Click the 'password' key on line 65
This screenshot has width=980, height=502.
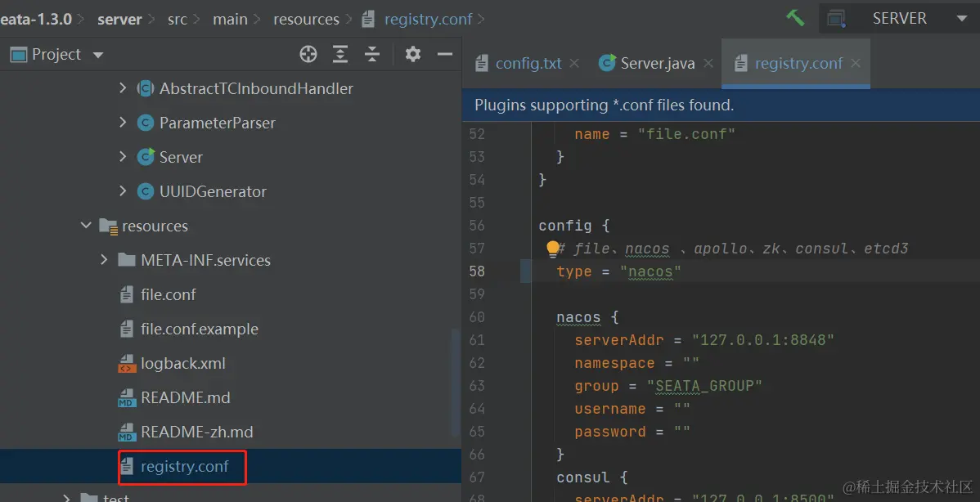click(610, 432)
